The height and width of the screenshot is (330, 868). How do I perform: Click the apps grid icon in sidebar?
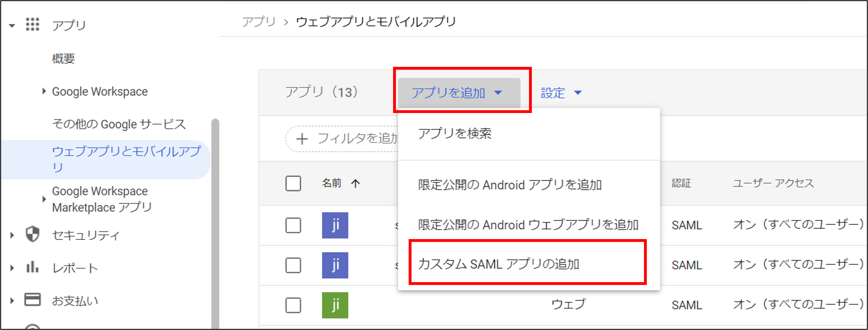click(33, 25)
